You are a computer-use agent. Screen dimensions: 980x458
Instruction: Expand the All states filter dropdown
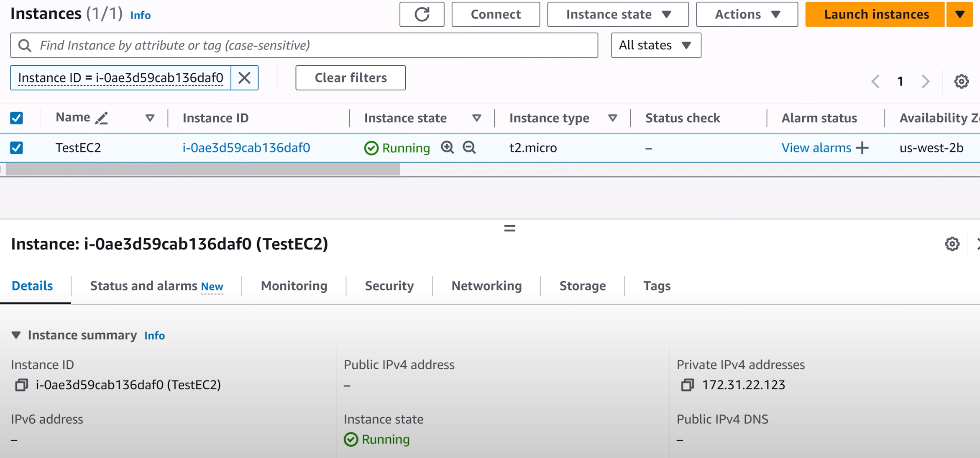click(655, 45)
